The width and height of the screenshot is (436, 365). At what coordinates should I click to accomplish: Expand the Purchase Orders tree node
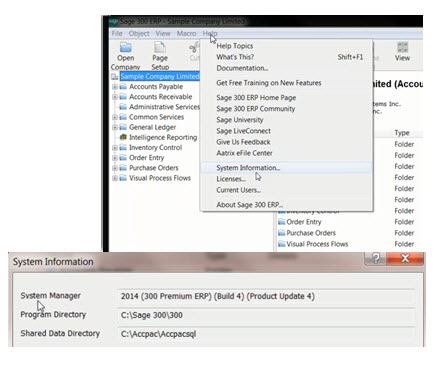[115, 168]
